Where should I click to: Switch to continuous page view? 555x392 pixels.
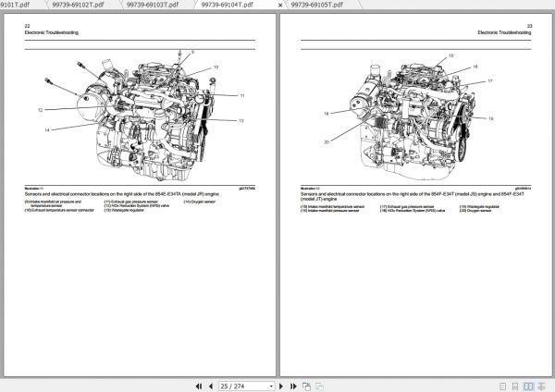pos(515,386)
